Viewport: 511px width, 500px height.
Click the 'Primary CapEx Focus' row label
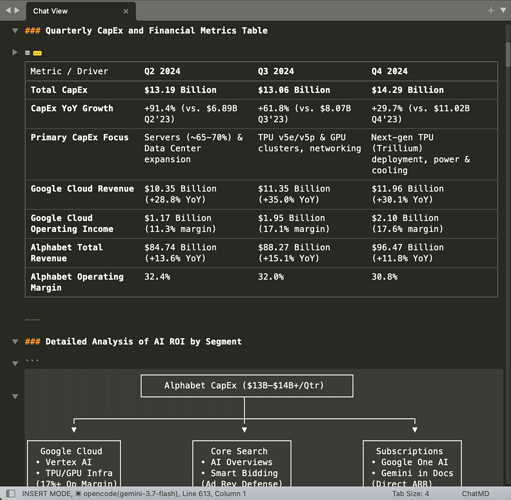pyautogui.click(x=79, y=137)
